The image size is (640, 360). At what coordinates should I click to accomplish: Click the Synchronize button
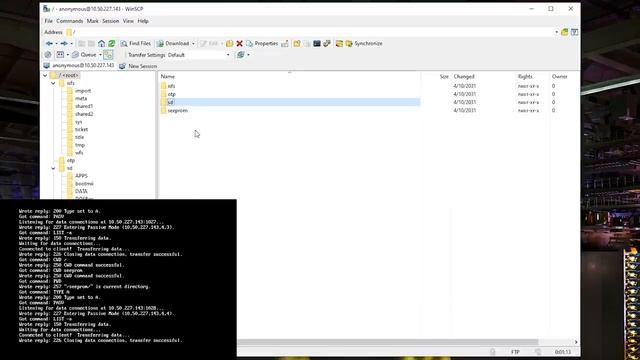tap(364, 43)
